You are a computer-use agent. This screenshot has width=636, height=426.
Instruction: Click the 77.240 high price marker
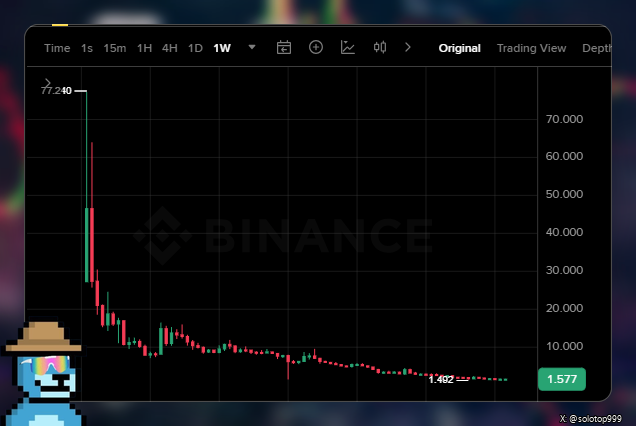tap(56, 90)
